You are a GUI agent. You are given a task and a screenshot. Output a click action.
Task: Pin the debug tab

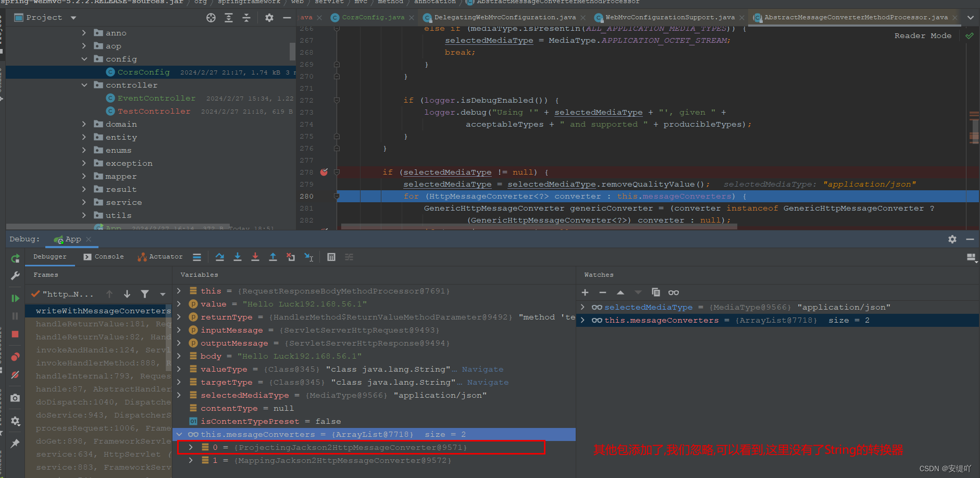click(x=15, y=444)
